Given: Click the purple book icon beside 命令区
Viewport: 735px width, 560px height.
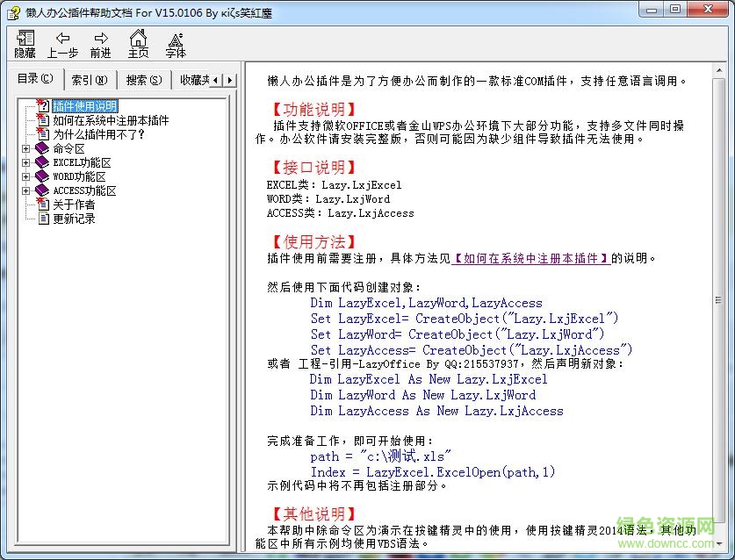Looking at the screenshot, I should coord(43,148).
